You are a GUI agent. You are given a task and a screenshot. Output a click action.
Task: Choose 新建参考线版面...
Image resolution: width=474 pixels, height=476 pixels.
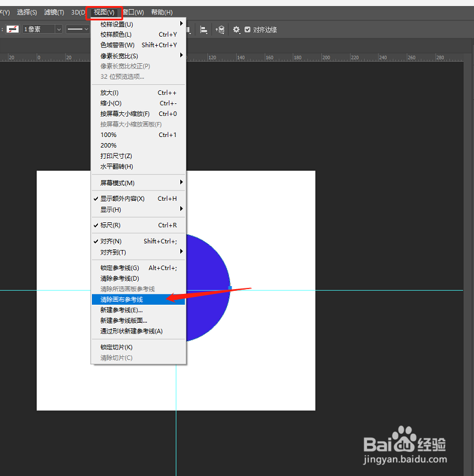[138, 320]
